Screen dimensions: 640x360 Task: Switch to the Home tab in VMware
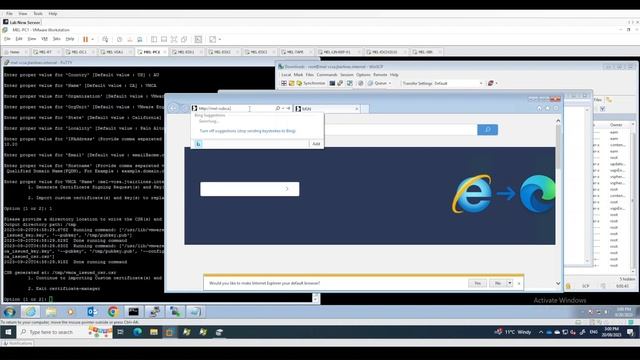tap(14, 52)
